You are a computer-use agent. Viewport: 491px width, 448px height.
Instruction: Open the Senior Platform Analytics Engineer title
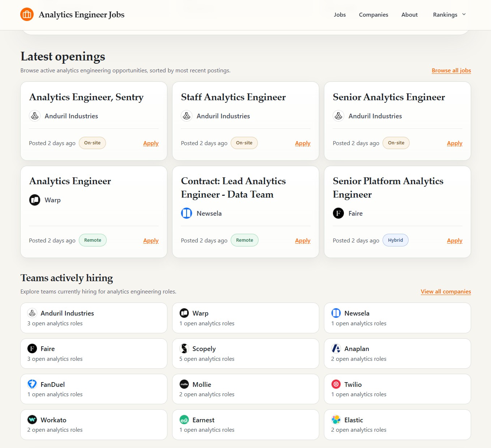tap(388, 188)
